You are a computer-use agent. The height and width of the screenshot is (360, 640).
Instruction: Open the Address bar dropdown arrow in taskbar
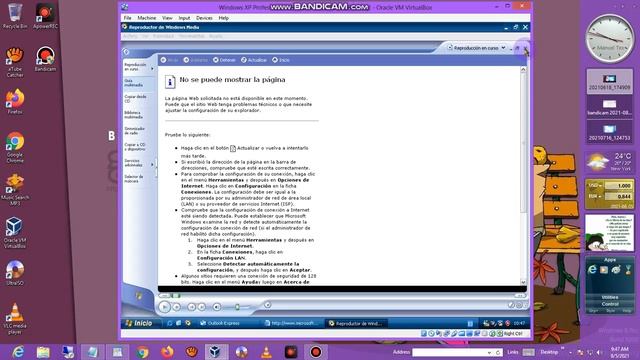(489, 352)
